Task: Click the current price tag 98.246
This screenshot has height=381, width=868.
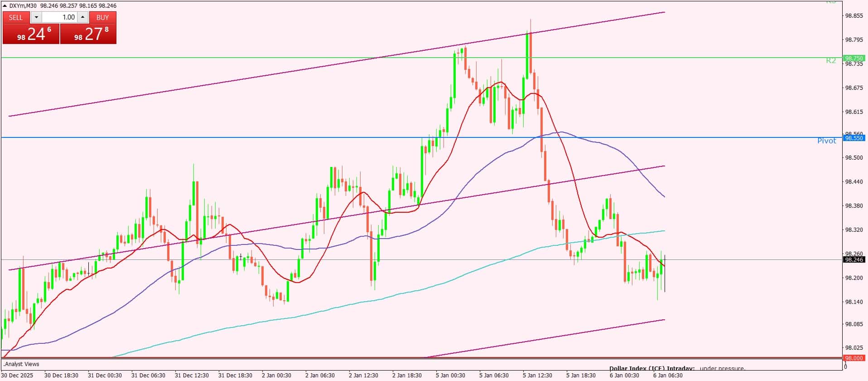Action: pyautogui.click(x=854, y=260)
